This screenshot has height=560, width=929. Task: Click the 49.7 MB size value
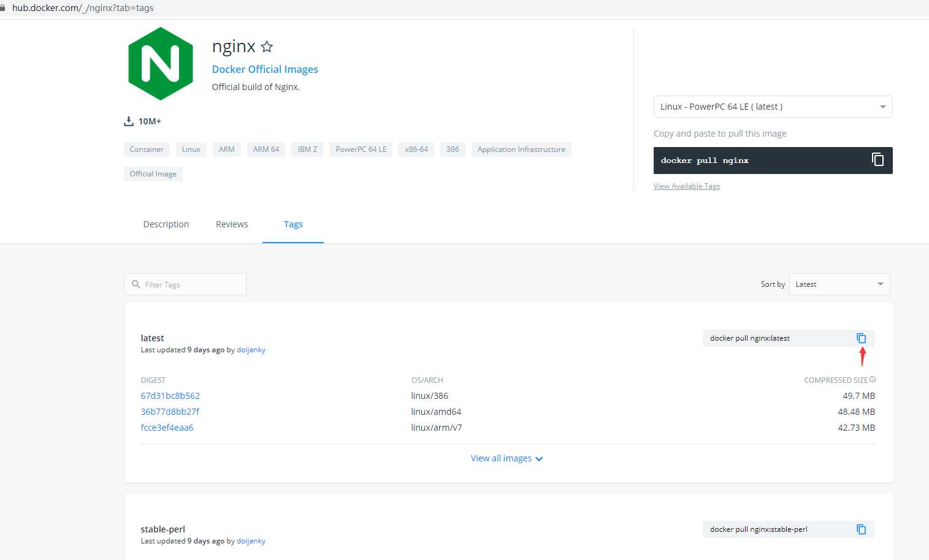(859, 396)
